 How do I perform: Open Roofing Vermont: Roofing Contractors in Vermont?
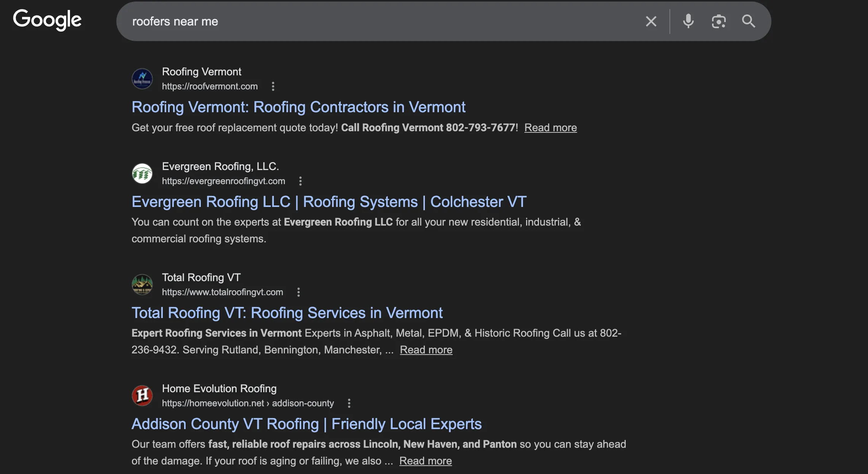(x=298, y=107)
